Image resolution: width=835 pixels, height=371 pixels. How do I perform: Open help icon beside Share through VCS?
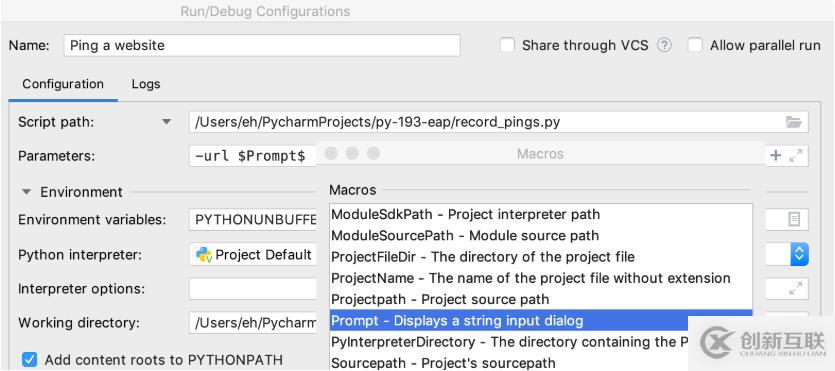(664, 45)
